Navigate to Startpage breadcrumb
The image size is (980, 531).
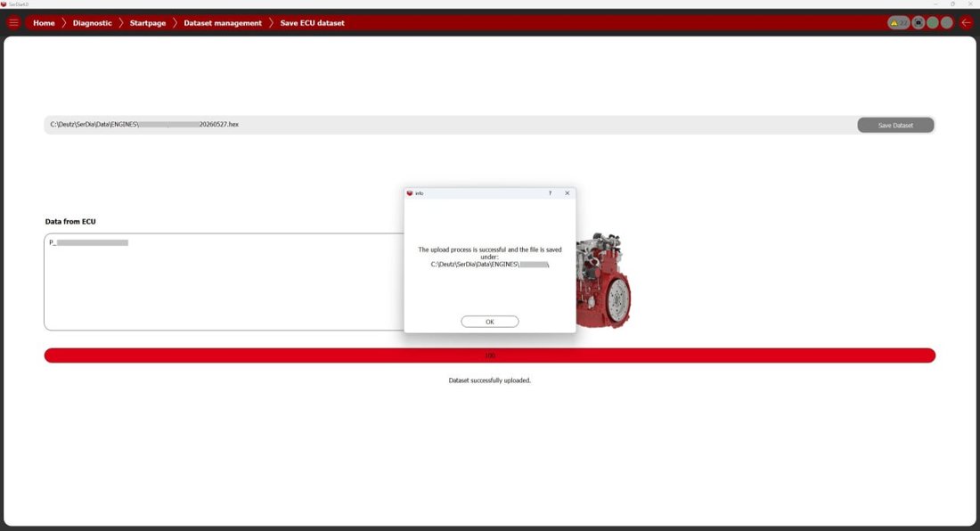148,23
